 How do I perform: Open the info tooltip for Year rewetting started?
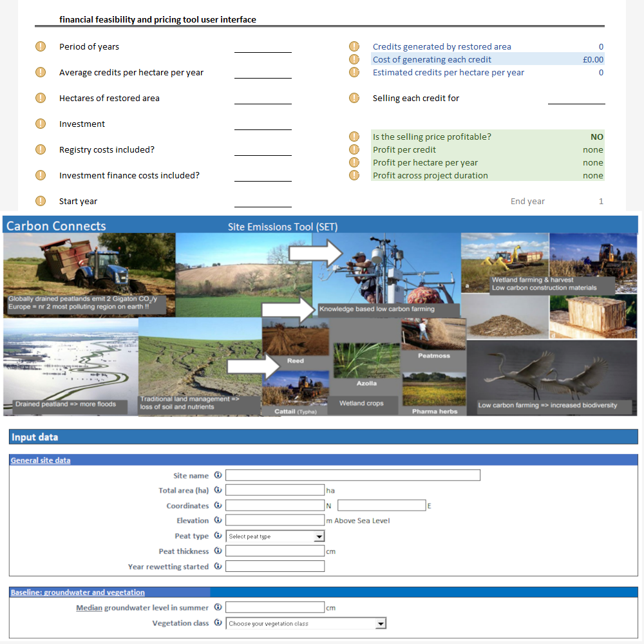[218, 565]
